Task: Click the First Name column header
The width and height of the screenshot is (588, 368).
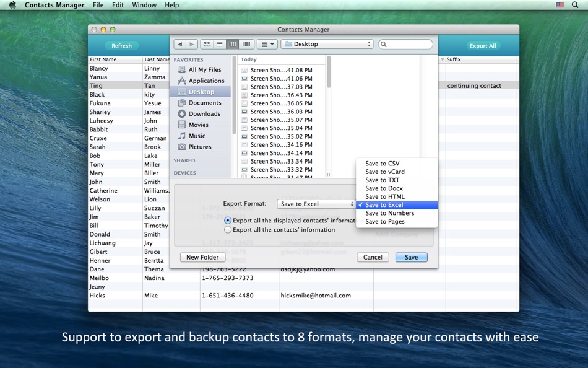Action: (115, 59)
